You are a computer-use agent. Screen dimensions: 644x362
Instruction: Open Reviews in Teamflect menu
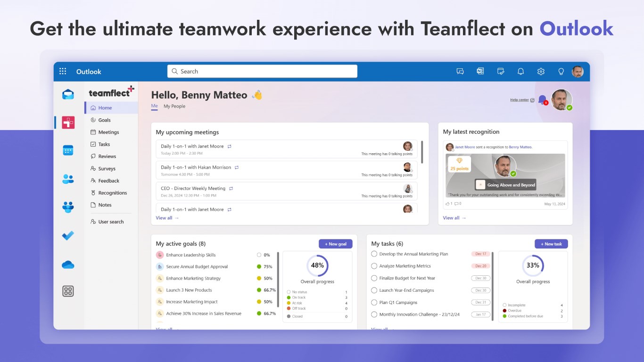point(111,156)
